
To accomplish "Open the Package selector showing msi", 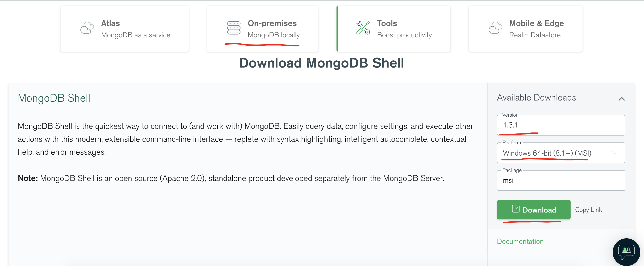I will click(x=561, y=180).
